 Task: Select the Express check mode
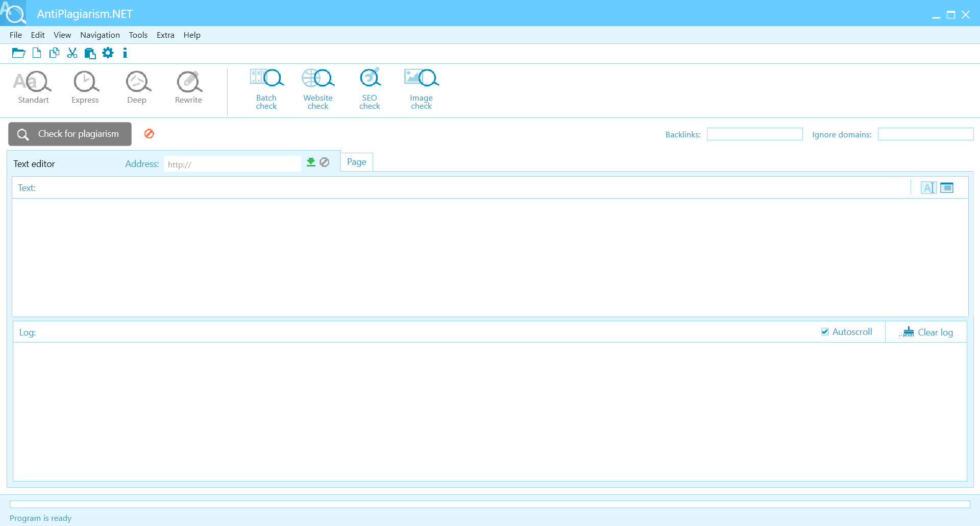click(85, 87)
